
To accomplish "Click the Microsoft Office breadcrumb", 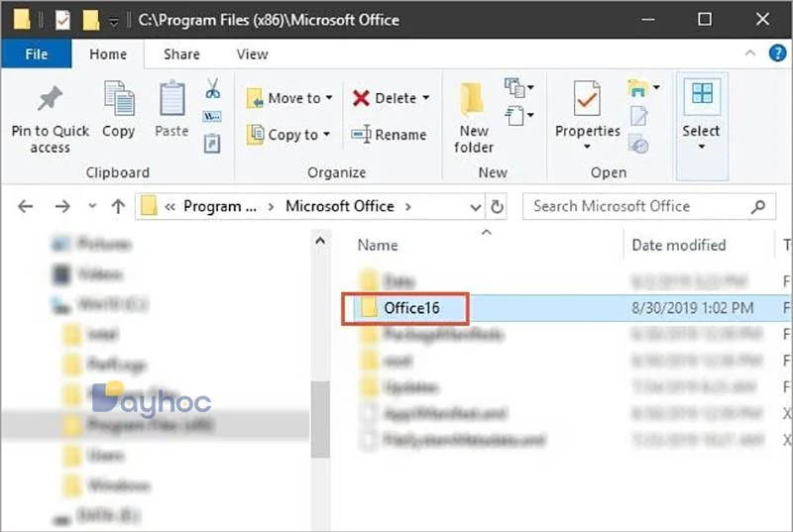I will (x=340, y=206).
